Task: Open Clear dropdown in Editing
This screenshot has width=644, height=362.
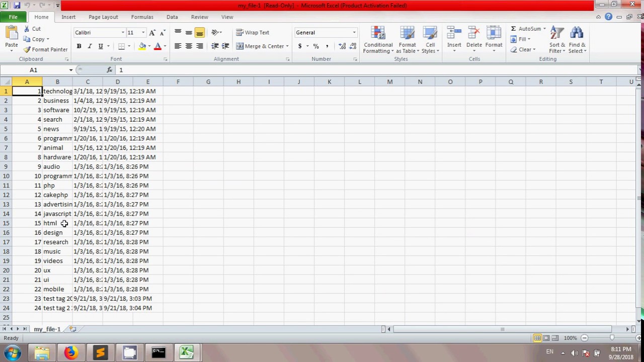Action: click(x=523, y=50)
